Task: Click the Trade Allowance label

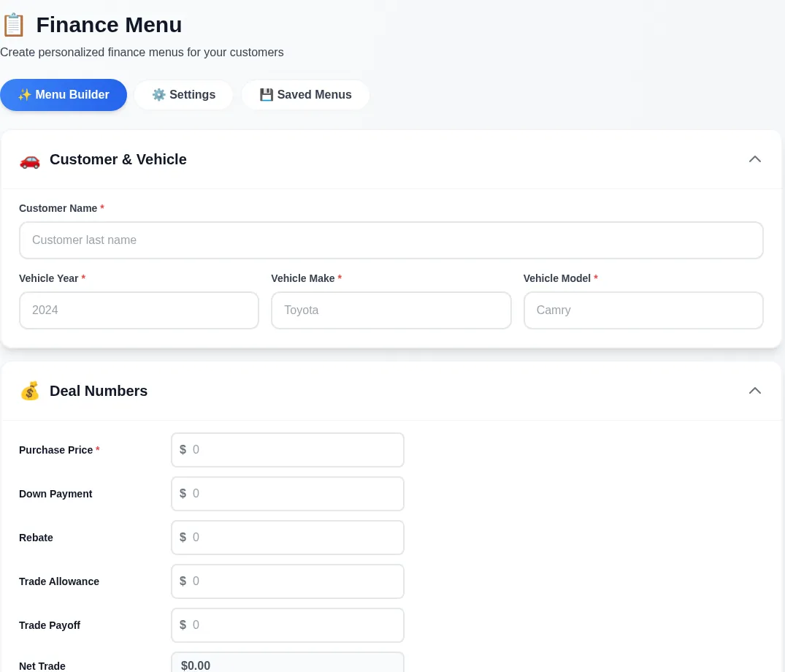Action: [59, 581]
